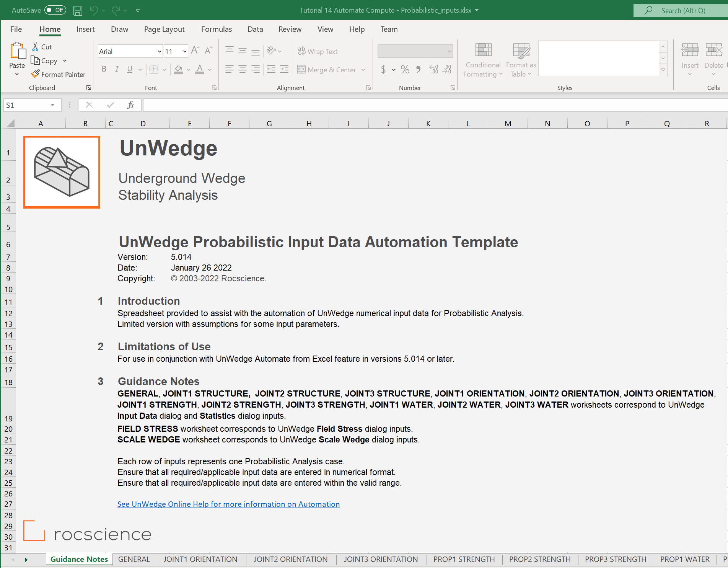Open the font size dropdown
Image resolution: width=728 pixels, height=568 pixels.
[x=185, y=51]
